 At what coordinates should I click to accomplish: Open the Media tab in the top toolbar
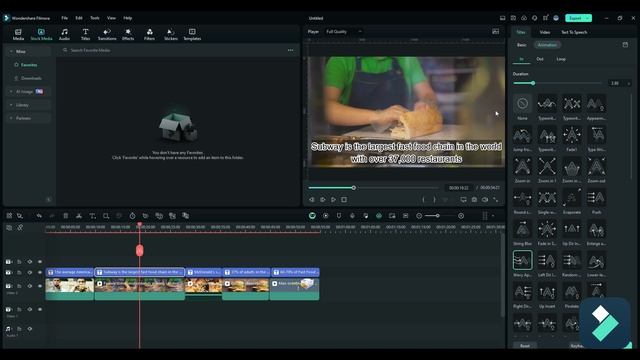18,34
